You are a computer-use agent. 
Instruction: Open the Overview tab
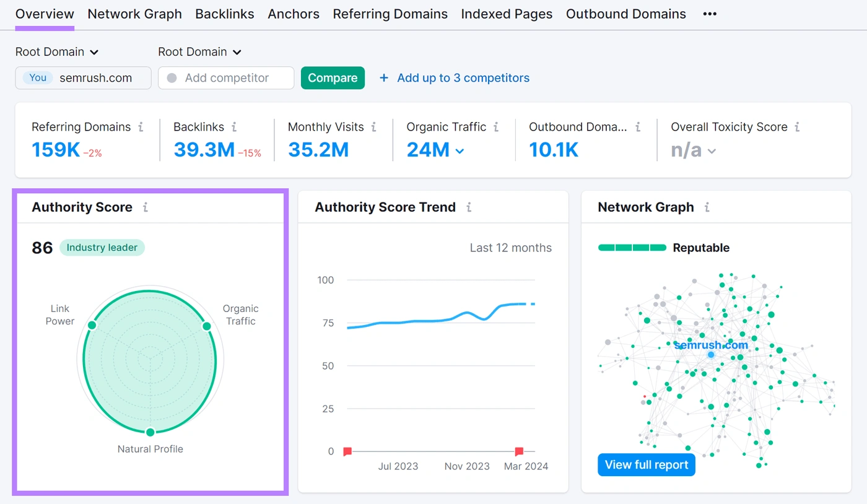click(x=45, y=14)
